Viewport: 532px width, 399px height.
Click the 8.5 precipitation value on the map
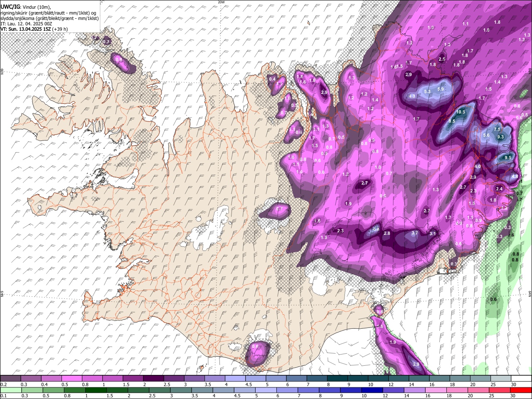[452, 121]
